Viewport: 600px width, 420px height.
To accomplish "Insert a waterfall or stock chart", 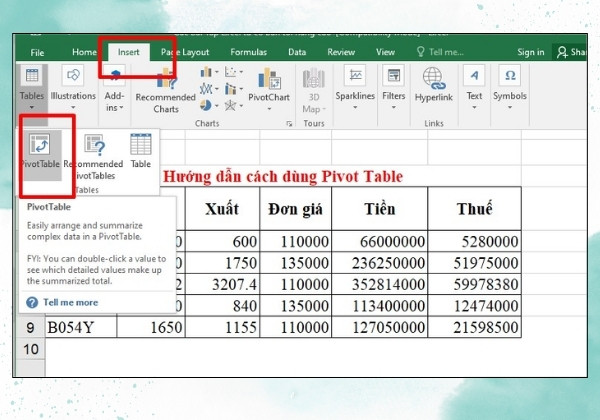I will (x=209, y=89).
